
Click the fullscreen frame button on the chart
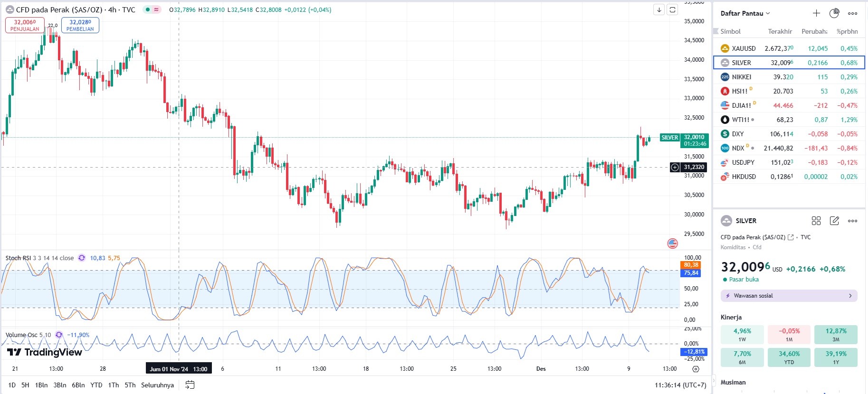click(672, 9)
